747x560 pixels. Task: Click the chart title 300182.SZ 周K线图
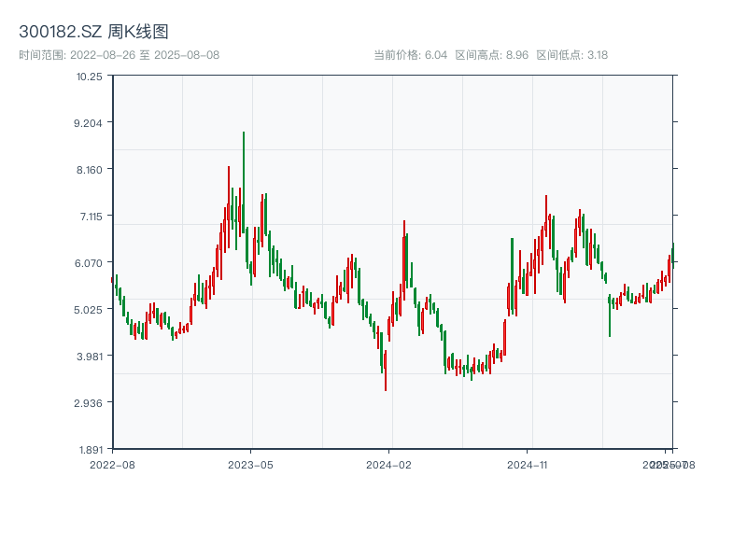tap(94, 32)
